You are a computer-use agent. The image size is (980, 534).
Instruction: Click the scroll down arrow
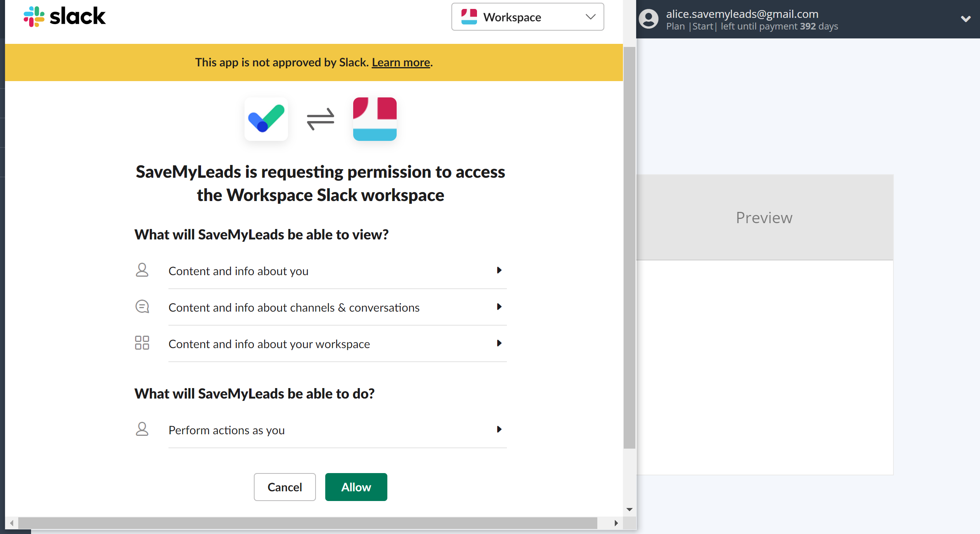tap(629, 510)
